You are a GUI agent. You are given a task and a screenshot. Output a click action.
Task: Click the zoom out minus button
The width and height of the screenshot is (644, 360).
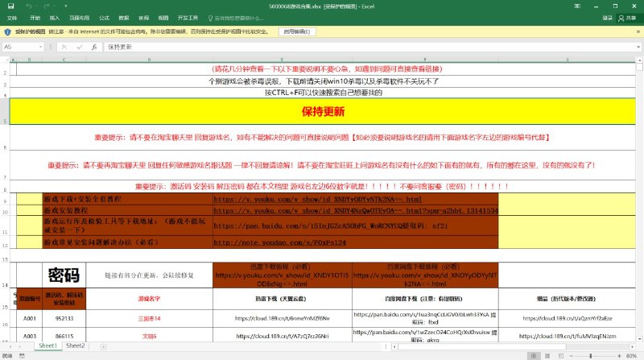(572, 356)
